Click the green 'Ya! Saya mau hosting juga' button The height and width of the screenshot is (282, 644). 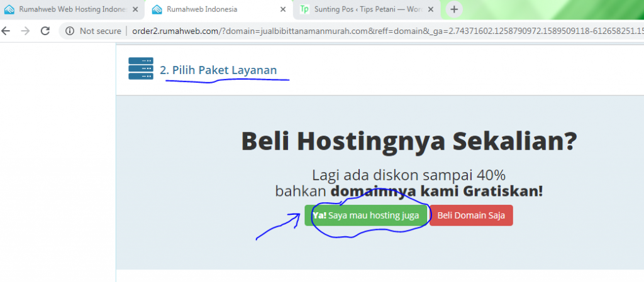coord(366,215)
